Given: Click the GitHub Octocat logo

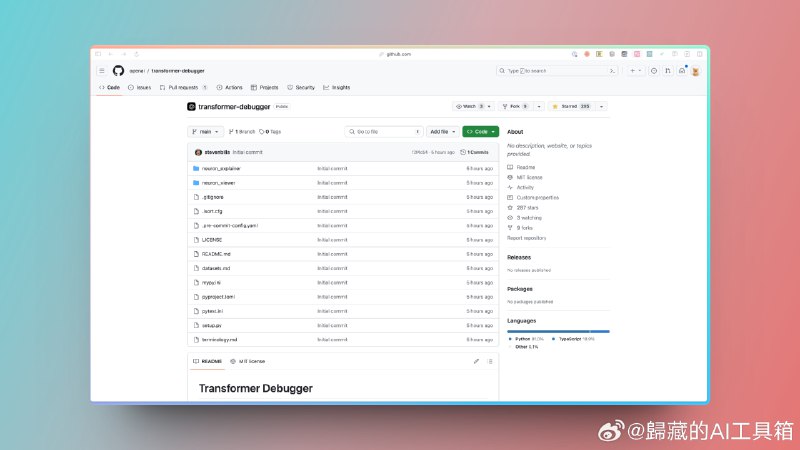Looking at the screenshot, I should [x=118, y=71].
